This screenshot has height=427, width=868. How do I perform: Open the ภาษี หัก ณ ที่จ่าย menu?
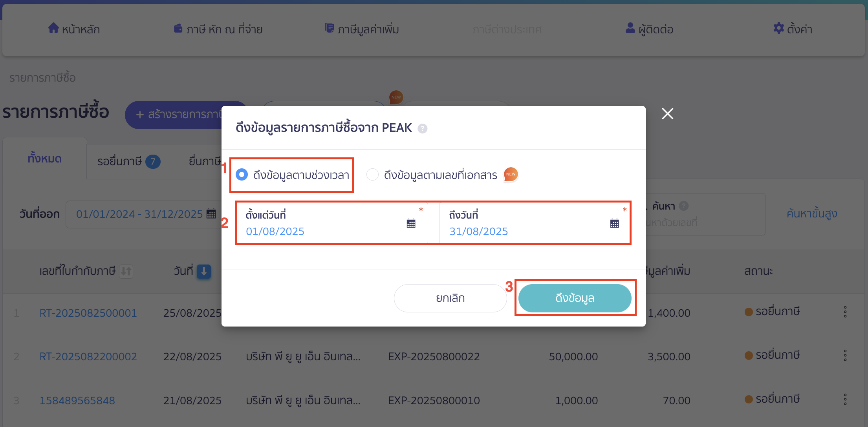tap(218, 29)
